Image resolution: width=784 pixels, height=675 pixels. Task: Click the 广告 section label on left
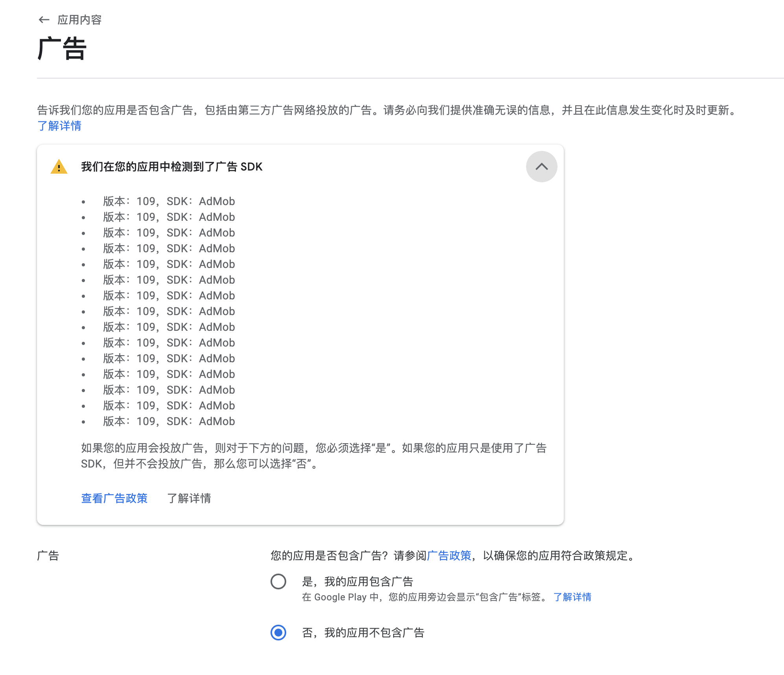48,556
